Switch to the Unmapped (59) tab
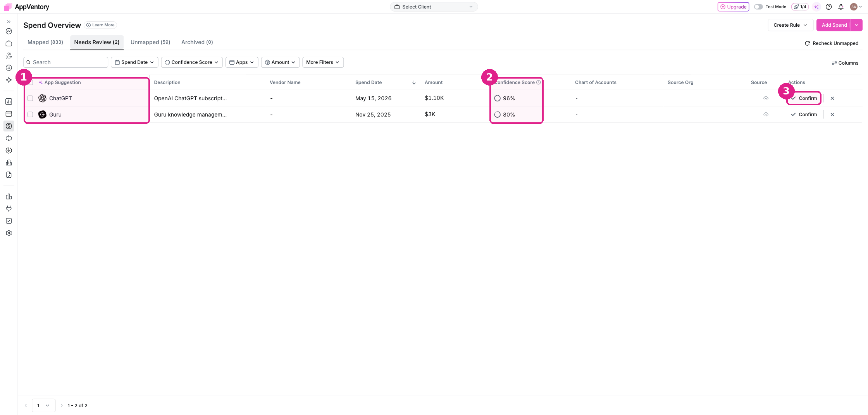This screenshot has width=868, height=415. (x=150, y=42)
